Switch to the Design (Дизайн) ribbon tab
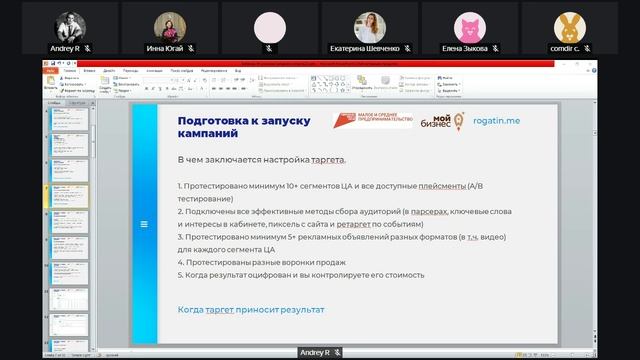The width and height of the screenshot is (640, 360). tap(109, 71)
